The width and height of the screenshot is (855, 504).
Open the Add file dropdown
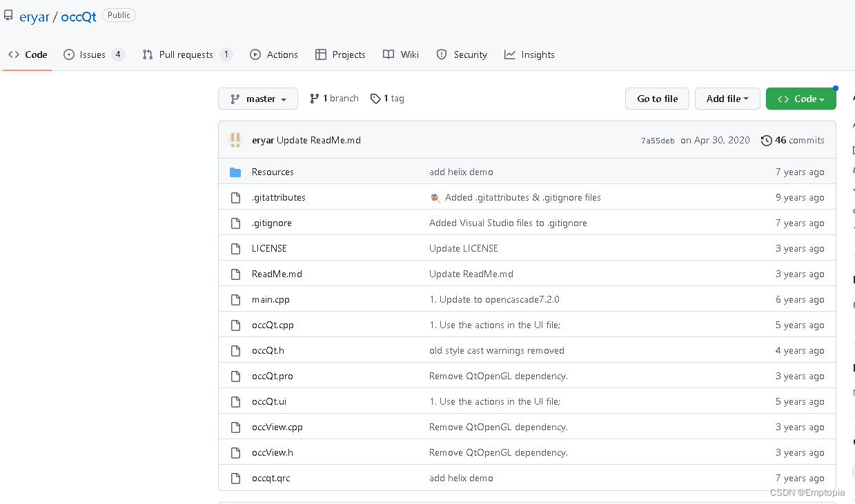point(727,99)
